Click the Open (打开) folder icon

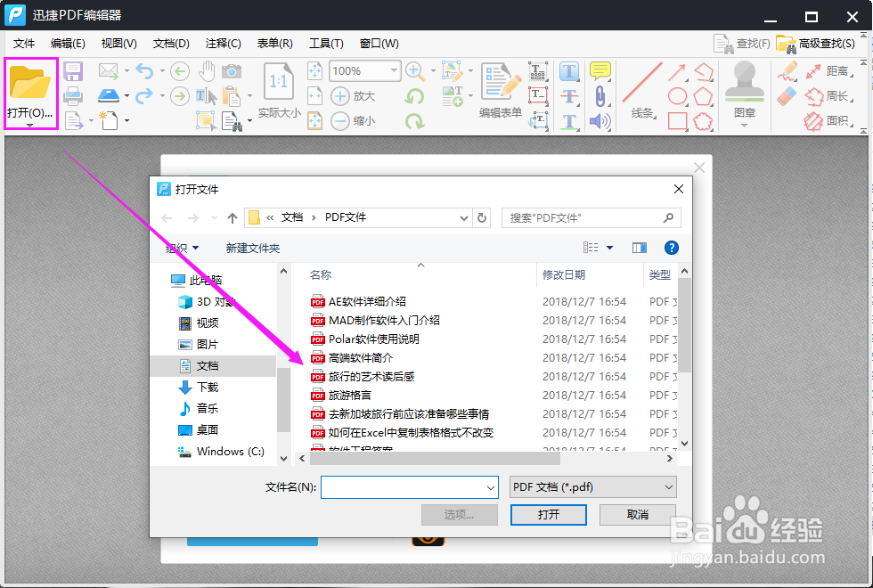(x=30, y=82)
